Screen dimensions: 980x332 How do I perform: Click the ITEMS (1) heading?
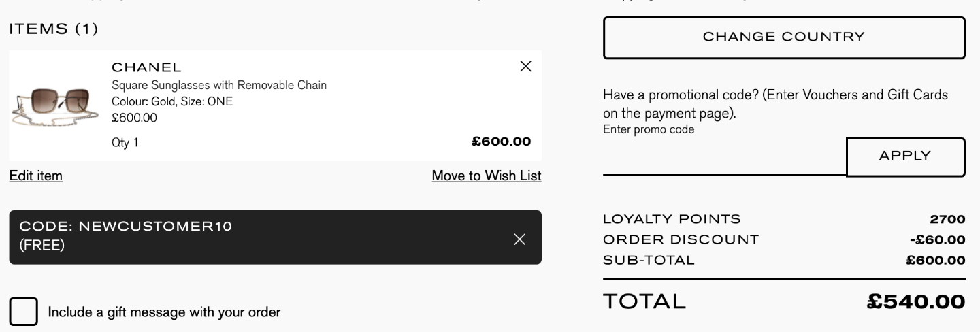click(x=54, y=29)
